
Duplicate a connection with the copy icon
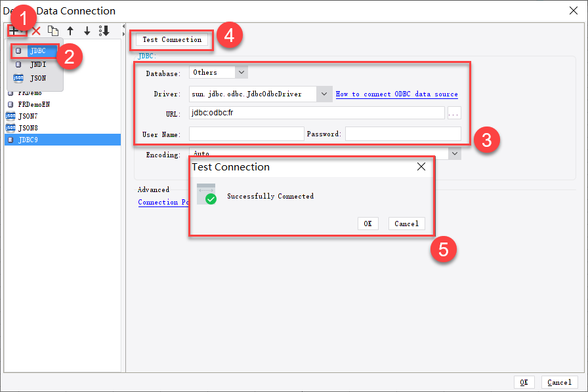[x=53, y=30]
